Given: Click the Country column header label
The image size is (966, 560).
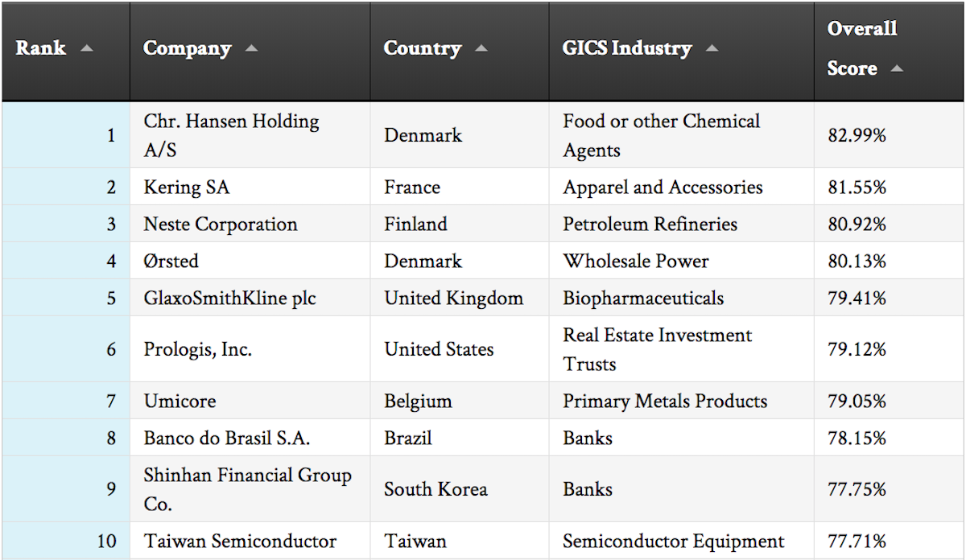Looking at the screenshot, I should pos(423,48).
